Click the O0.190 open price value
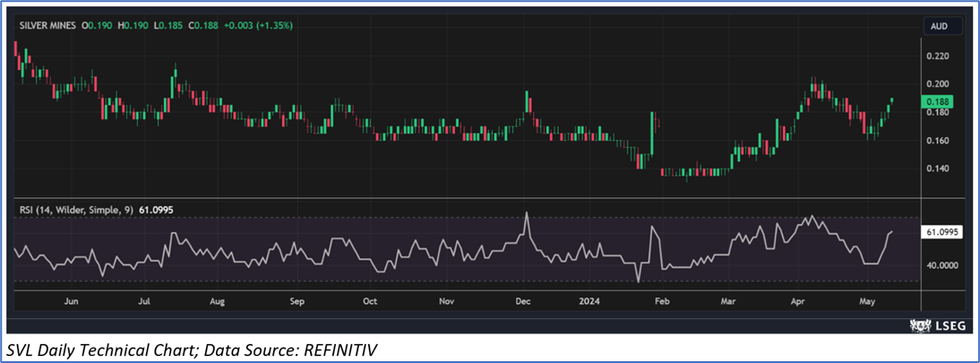This screenshot has height=363, width=980. click(99, 26)
